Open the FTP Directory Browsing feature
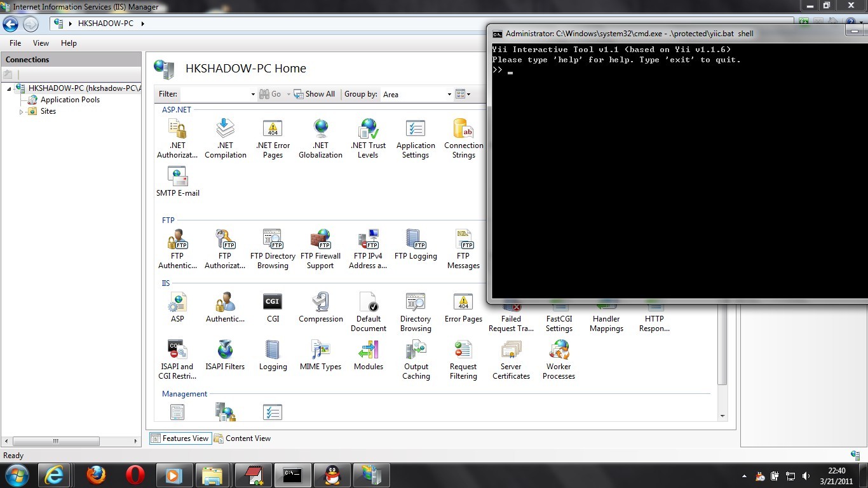The width and height of the screenshot is (868, 488). (273, 249)
